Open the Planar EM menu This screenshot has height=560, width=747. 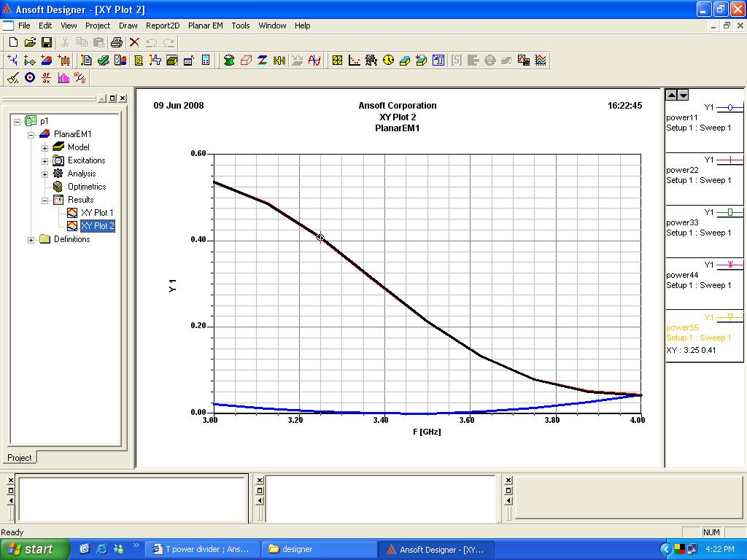click(205, 26)
